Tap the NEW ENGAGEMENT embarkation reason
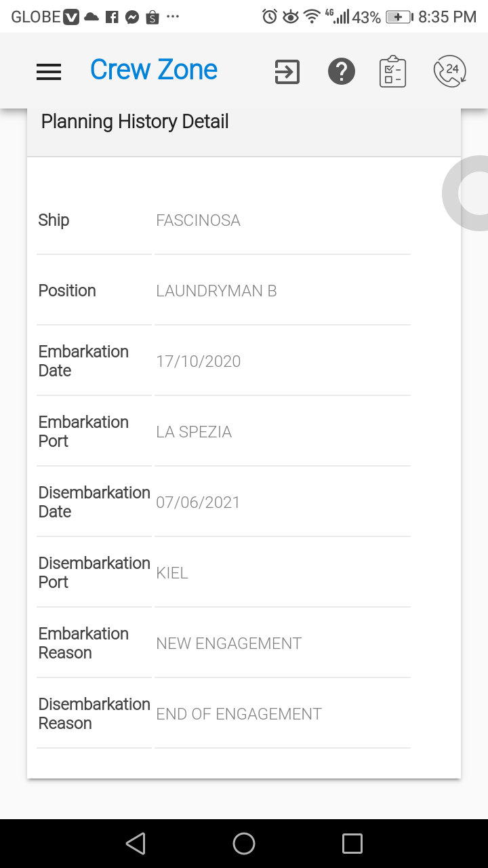 (x=229, y=644)
